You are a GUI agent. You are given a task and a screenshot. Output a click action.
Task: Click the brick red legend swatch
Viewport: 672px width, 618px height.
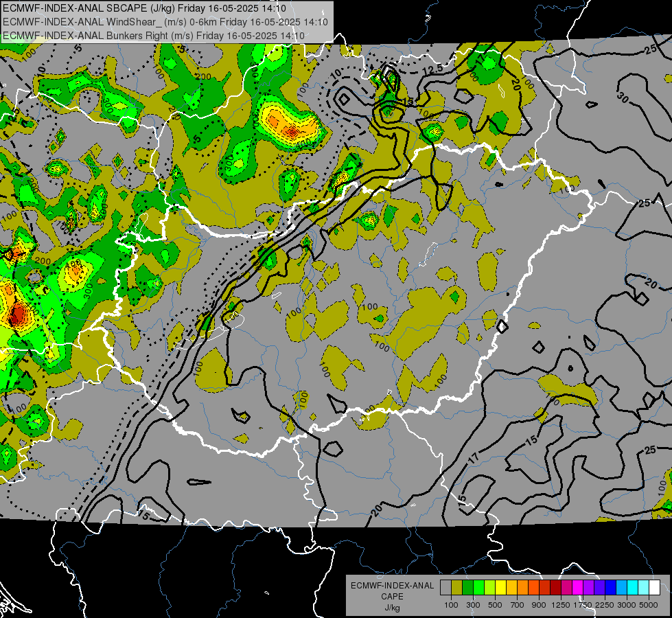(x=545, y=587)
